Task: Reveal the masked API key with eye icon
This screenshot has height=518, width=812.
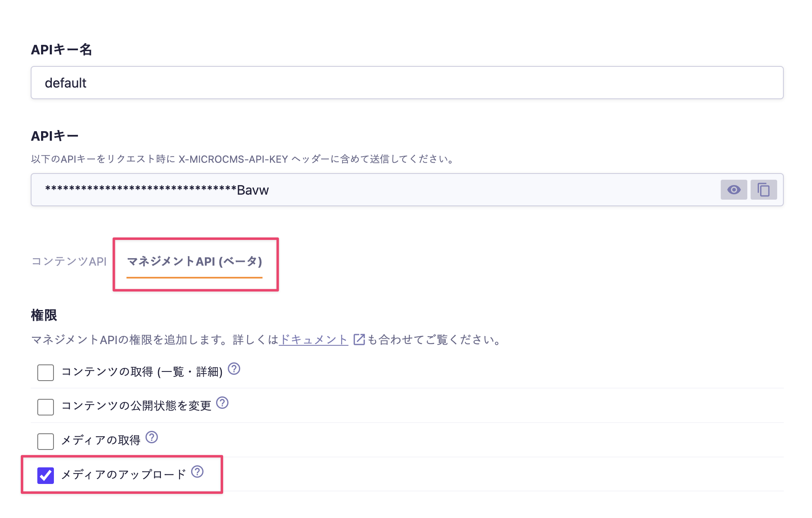Action: tap(733, 190)
